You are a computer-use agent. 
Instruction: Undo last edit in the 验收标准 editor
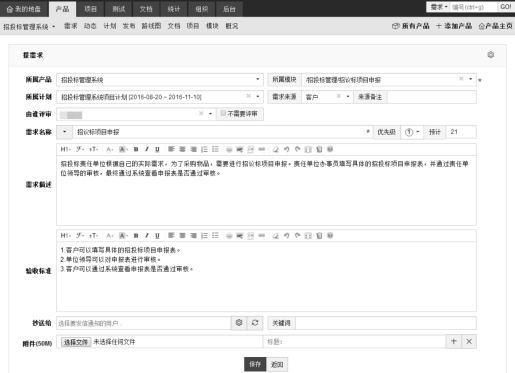click(x=286, y=236)
